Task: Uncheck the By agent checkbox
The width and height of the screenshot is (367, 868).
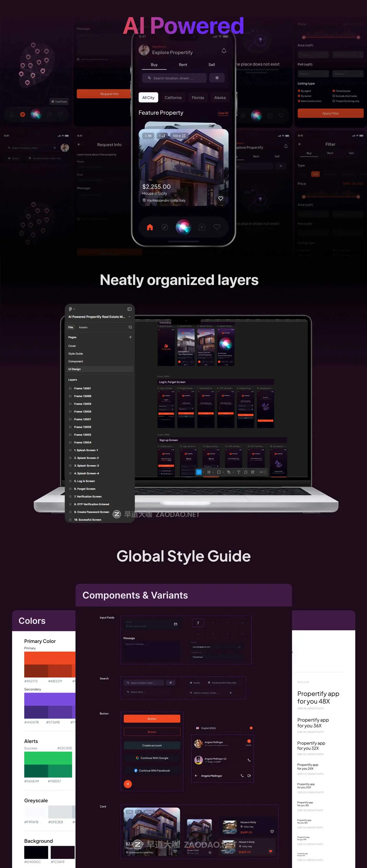Action: tap(299, 91)
